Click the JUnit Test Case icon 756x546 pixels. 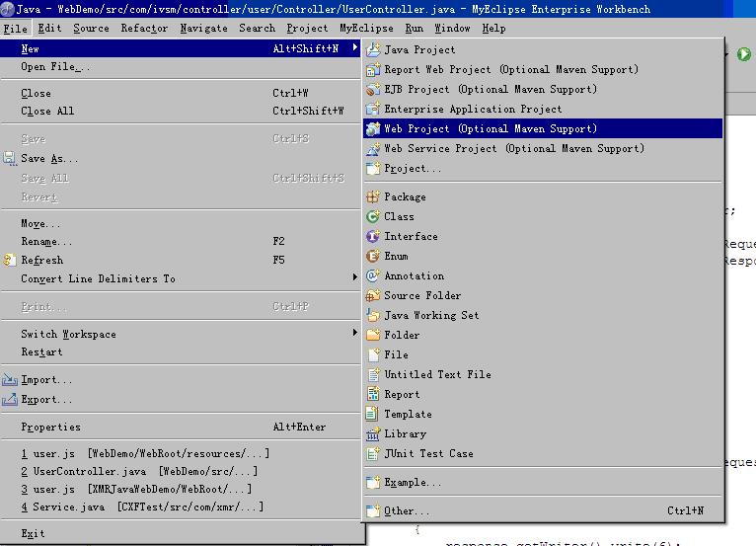373,453
